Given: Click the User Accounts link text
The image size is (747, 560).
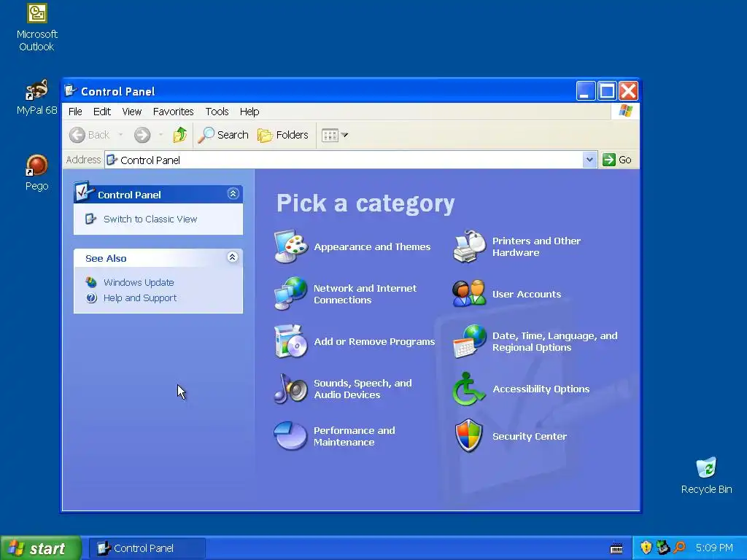Looking at the screenshot, I should click(x=527, y=295).
